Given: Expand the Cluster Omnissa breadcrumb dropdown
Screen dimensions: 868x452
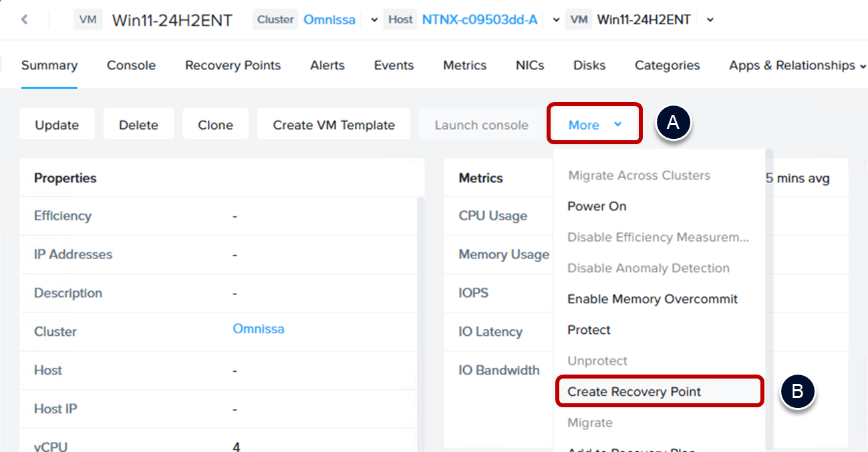Looking at the screenshot, I should point(374,20).
